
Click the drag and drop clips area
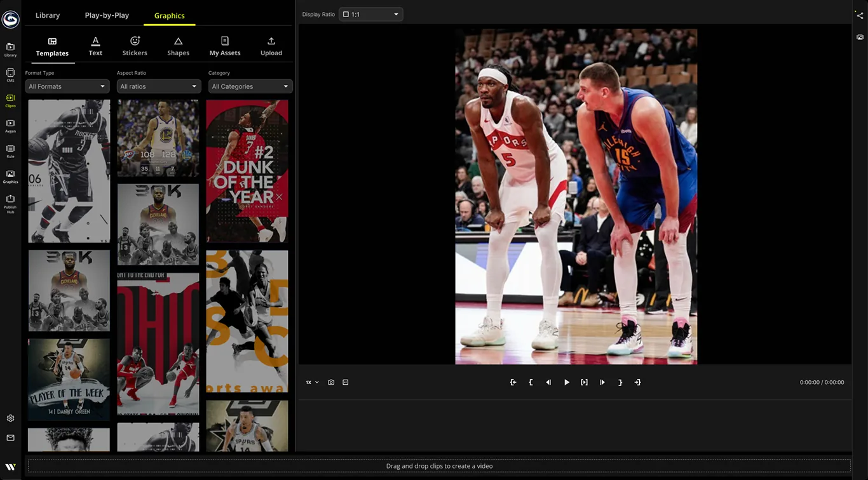tap(439, 466)
